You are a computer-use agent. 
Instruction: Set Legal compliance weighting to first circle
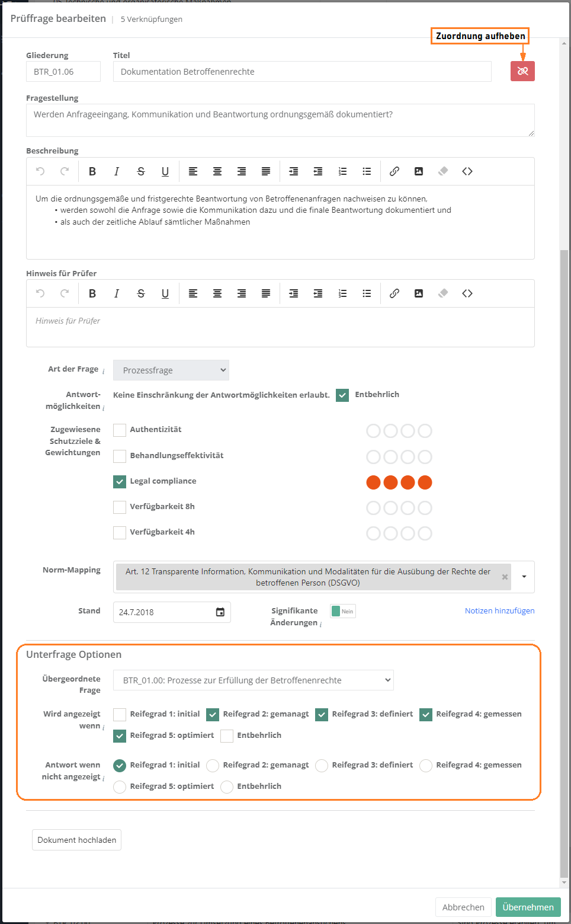pyautogui.click(x=373, y=482)
